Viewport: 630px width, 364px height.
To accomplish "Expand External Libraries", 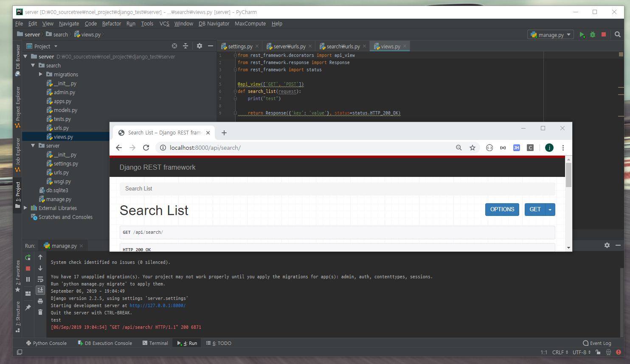I will [x=25, y=208].
